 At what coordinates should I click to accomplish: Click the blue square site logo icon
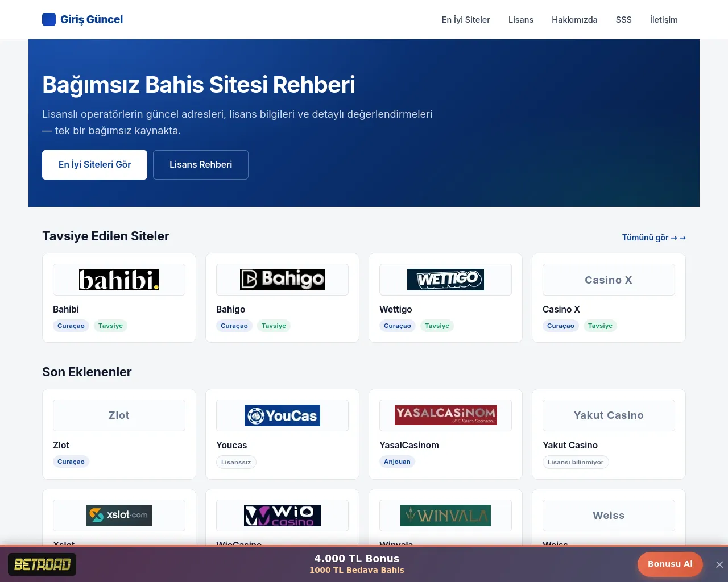[49, 19]
